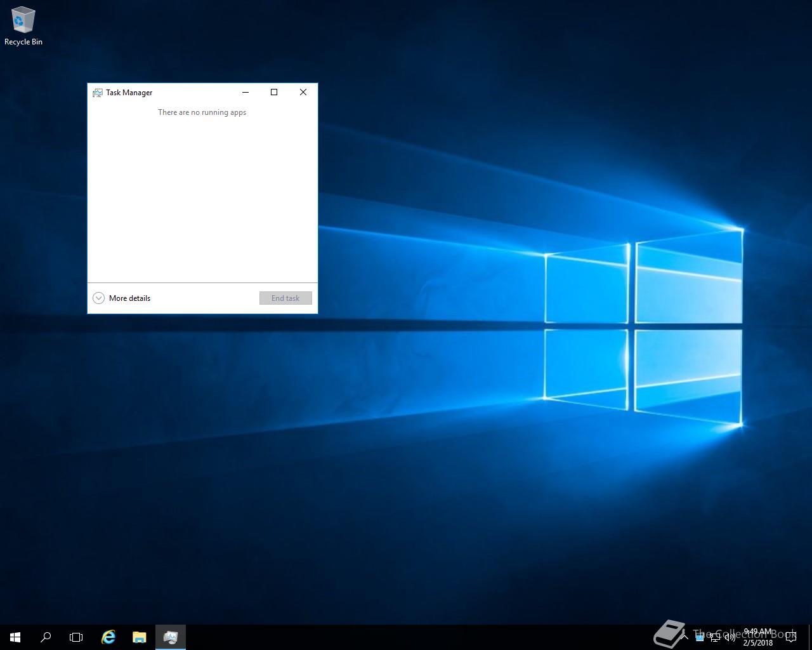Launch Internet Explorer from the taskbar
This screenshot has height=650, width=812.
[x=108, y=637]
